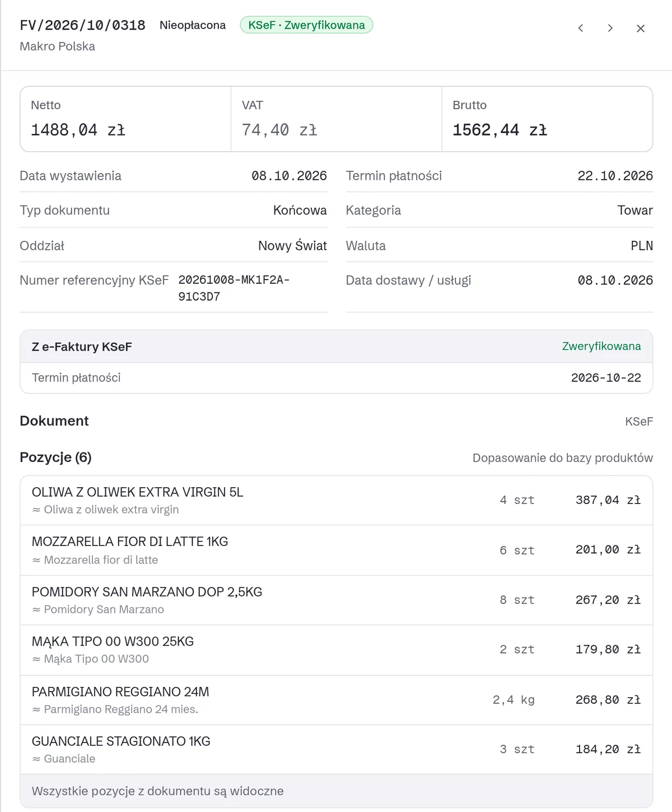The height and width of the screenshot is (812, 672).
Task: Click the Nieopłacona payment status label
Action: point(193,25)
